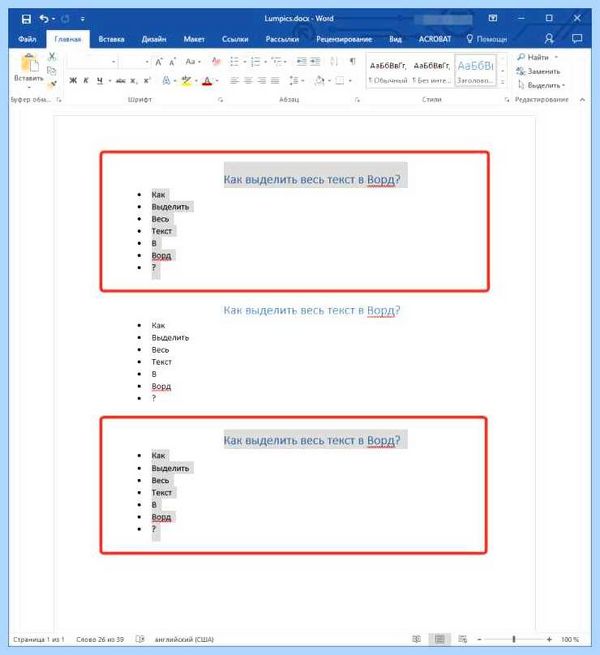Align text to the right
600x655 pixels.
[x=262, y=81]
